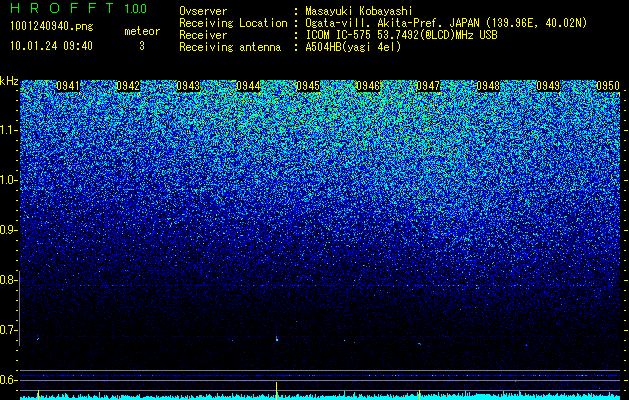629x400 pixels.
Task: Click the 0945 time marker
Action: 308,86
